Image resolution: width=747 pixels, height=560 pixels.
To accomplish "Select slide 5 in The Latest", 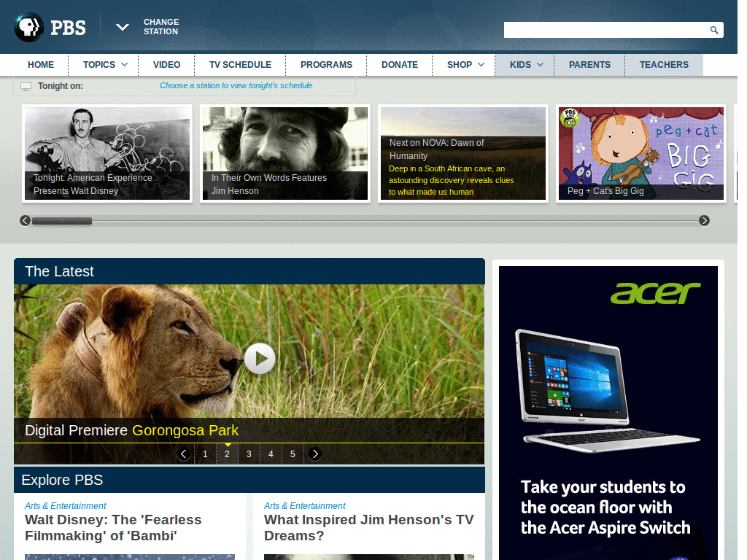I will pyautogui.click(x=293, y=454).
